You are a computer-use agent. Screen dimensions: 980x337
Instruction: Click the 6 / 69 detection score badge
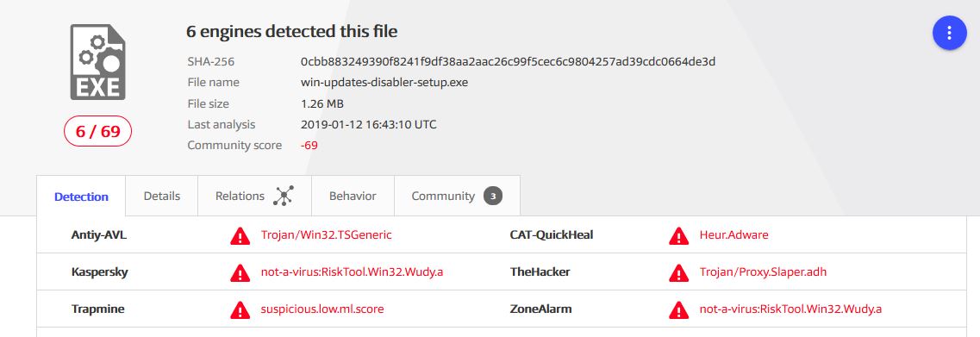(x=97, y=131)
